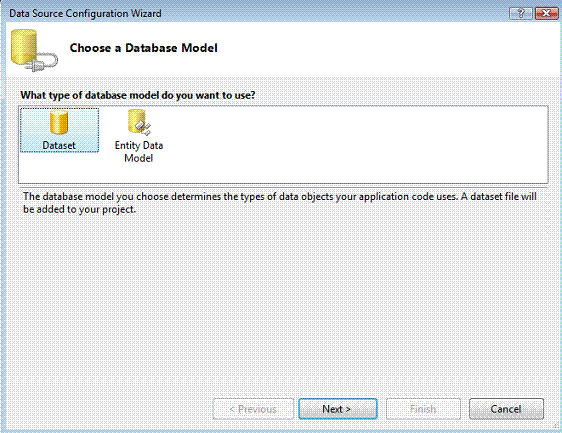562x433 pixels.
Task: Click the grayed-out Finish button
Action: 423,409
